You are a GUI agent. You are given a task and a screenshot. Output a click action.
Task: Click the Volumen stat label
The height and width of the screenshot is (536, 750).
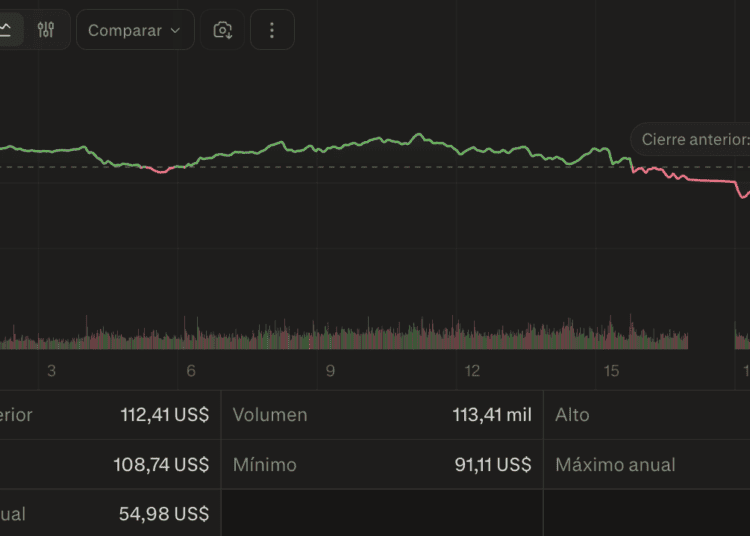(270, 415)
